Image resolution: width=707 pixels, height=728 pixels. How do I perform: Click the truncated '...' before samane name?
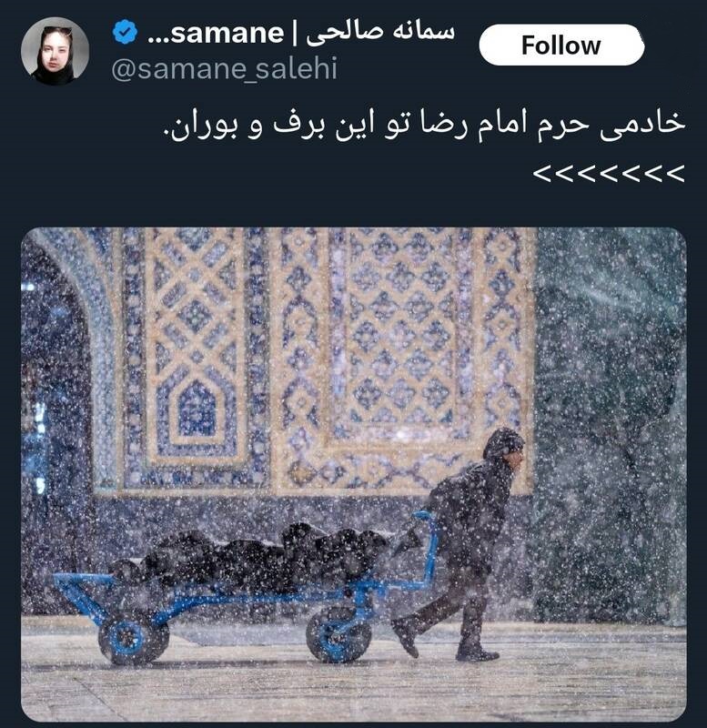(158, 40)
